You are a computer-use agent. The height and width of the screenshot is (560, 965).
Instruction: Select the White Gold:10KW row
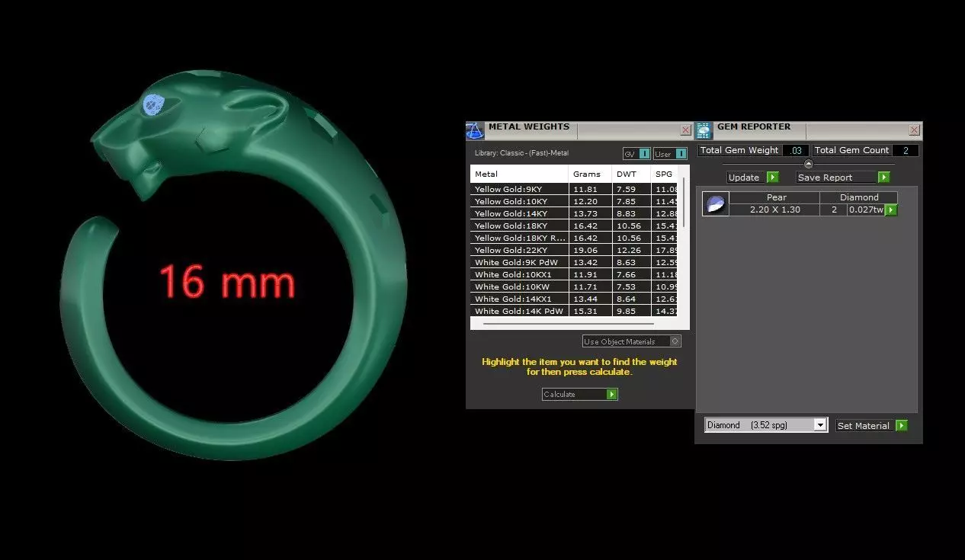click(574, 286)
